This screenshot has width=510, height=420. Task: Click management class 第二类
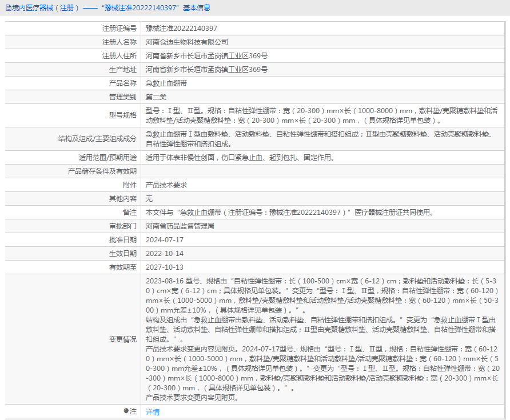click(156, 97)
